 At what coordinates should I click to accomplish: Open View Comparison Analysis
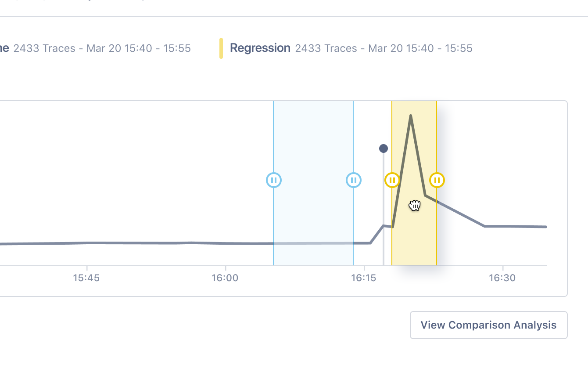coord(489,325)
